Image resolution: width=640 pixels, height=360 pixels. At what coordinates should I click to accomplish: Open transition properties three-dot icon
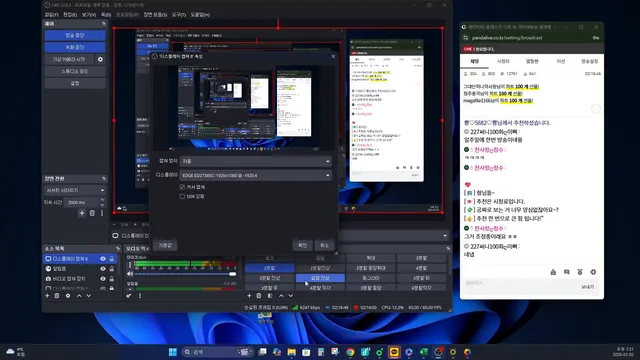pyautogui.click(x=102, y=213)
